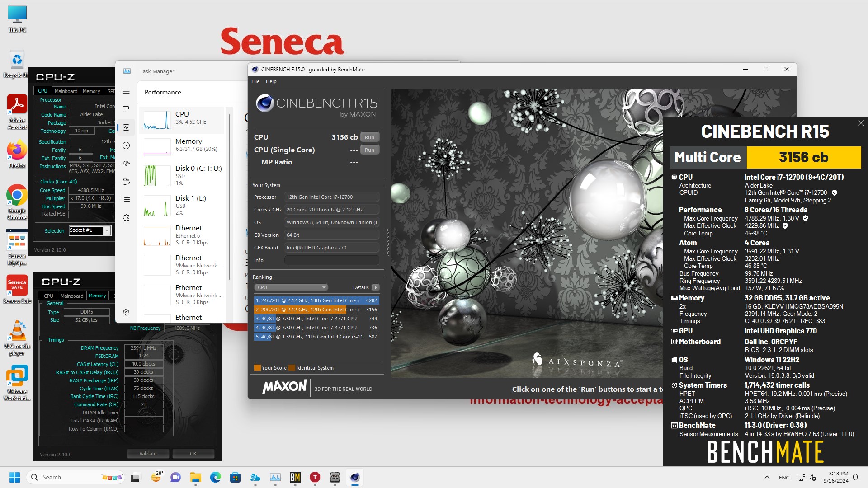Switch to Mainboard tab in upper CPU-Z
Viewport: 868px width, 488px height.
66,91
